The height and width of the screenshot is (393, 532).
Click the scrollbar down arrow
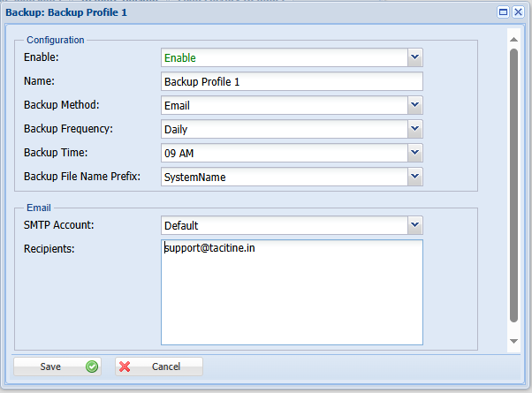[513, 341]
